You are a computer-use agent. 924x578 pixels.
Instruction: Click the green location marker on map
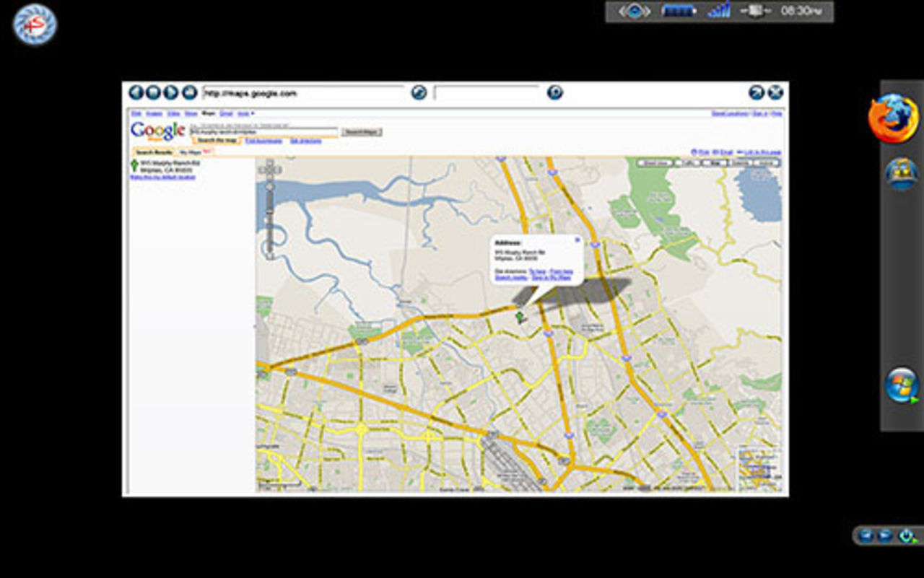coord(519,316)
